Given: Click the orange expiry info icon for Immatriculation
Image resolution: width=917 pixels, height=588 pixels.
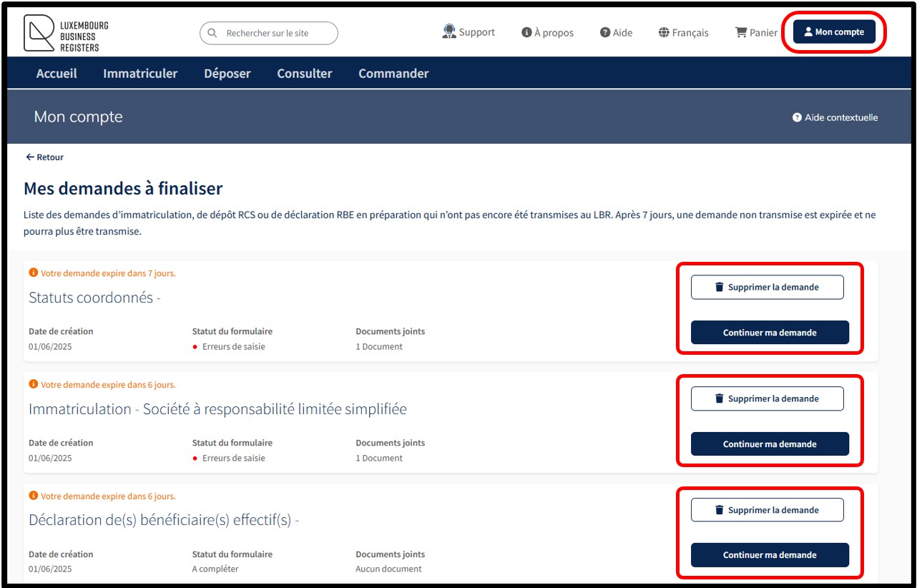Looking at the screenshot, I should [x=33, y=384].
